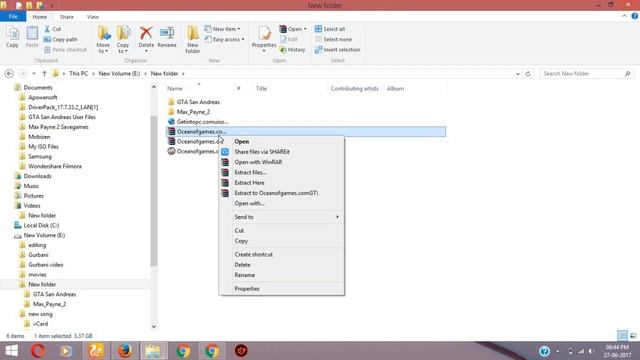
Task: Switch to details view icon
Action: tap(622, 336)
